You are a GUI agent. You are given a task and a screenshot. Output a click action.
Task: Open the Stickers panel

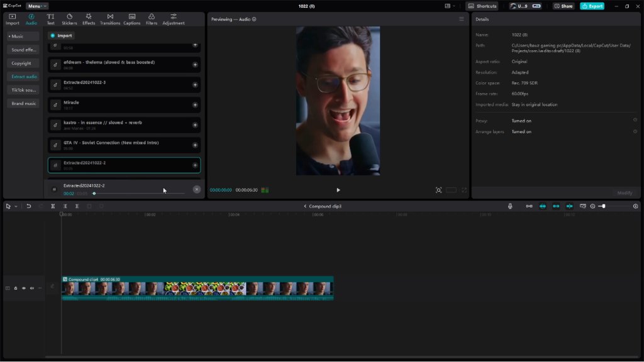(x=69, y=19)
